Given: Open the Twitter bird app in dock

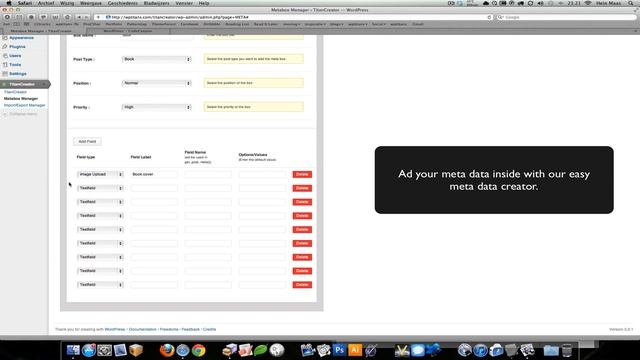Looking at the screenshot, I should (x=433, y=350).
